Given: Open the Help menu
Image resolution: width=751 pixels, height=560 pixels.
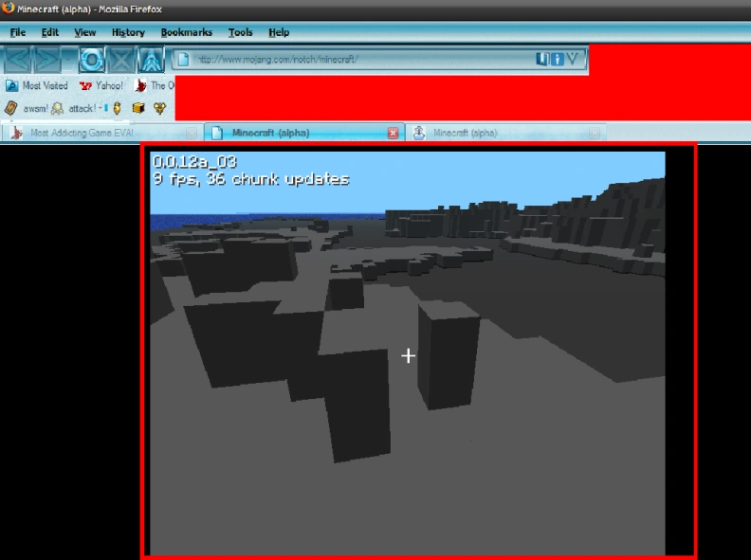Looking at the screenshot, I should pyautogui.click(x=279, y=32).
